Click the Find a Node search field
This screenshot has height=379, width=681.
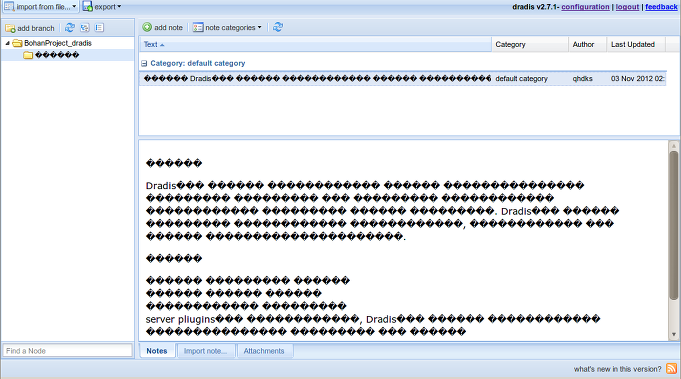click(67, 350)
